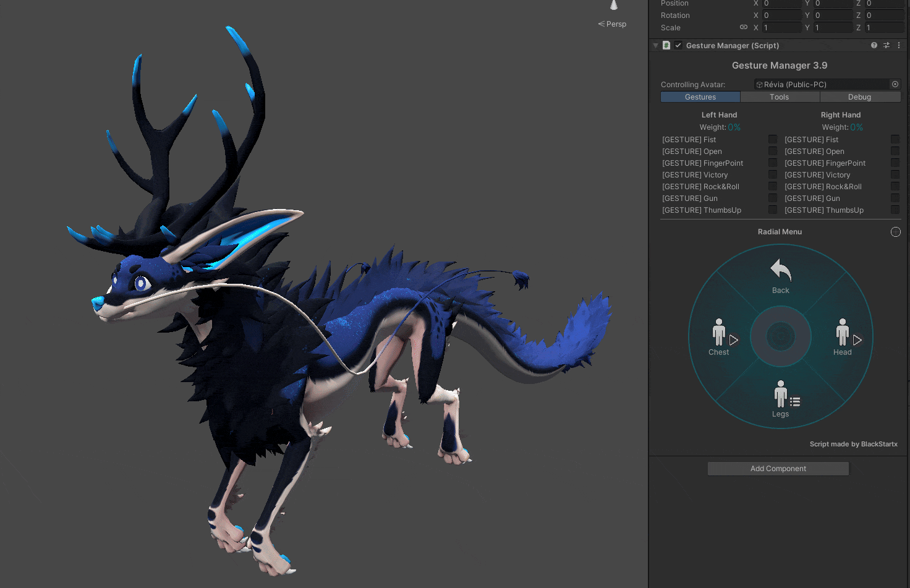Click the Scale constrain proportions link icon
Screen dimensions: 910x588
point(744,27)
